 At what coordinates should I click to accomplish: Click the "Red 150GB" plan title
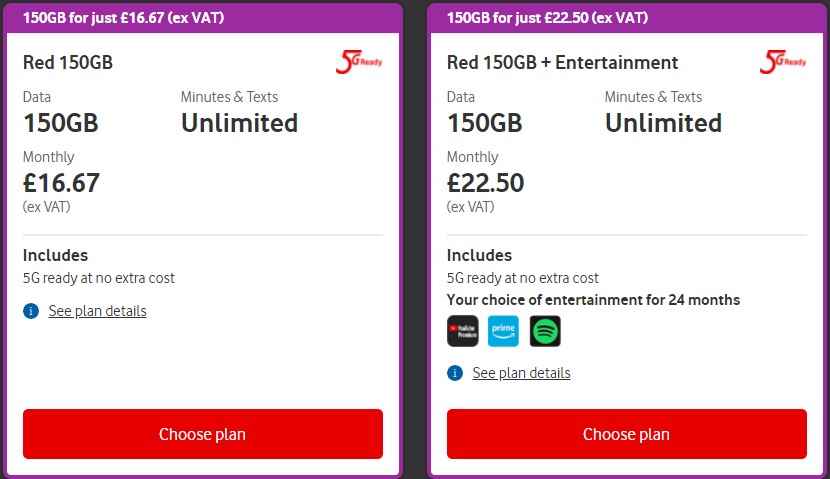pyautogui.click(x=68, y=63)
